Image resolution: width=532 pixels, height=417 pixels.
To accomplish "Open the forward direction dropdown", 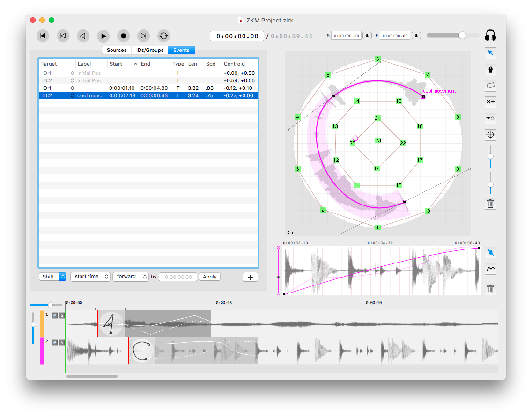I will click(x=131, y=277).
